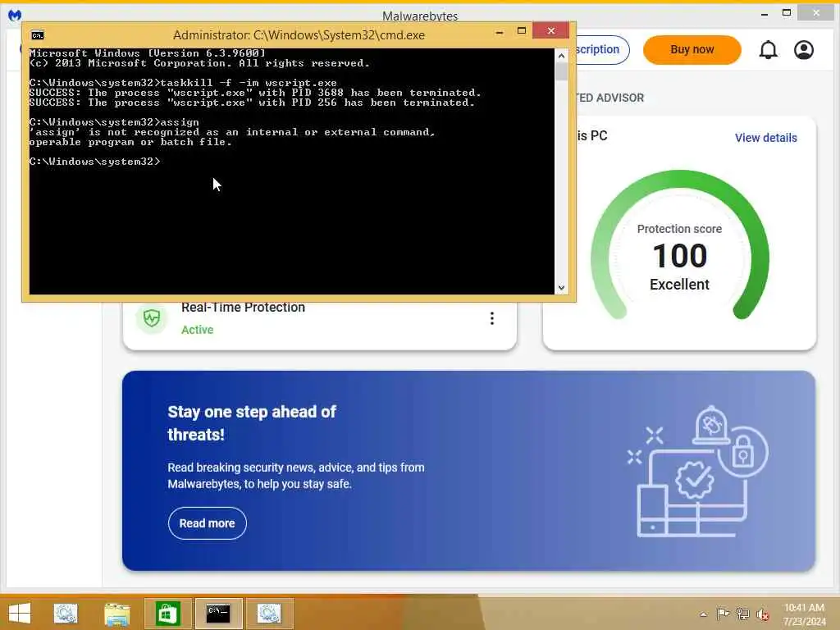Open the cmd window system menu icon
Image resolution: width=840 pixels, height=630 pixels.
pyautogui.click(x=38, y=35)
